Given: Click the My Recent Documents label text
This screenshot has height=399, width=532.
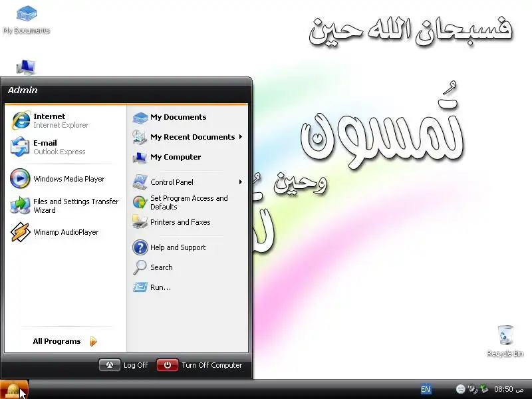Looking at the screenshot, I should [192, 137].
